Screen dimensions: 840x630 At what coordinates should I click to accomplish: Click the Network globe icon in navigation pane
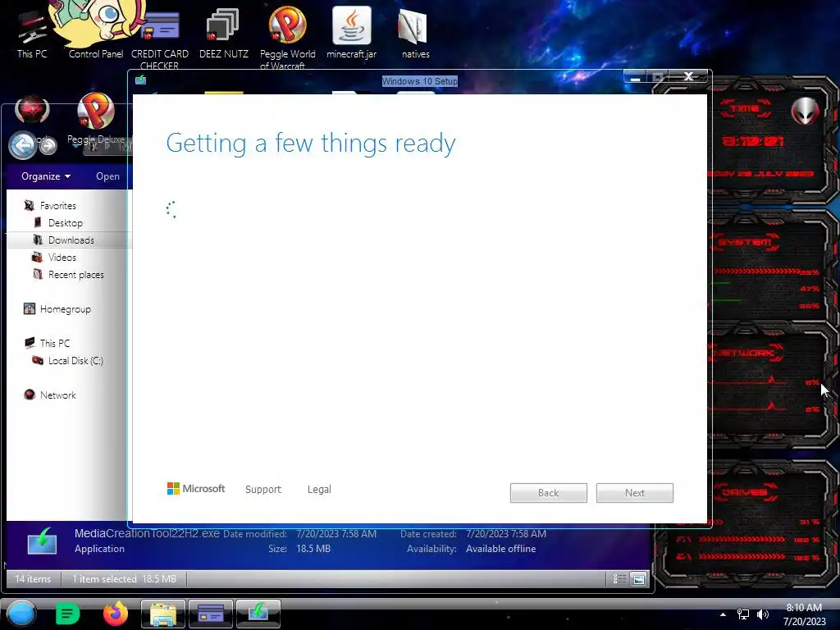[30, 395]
